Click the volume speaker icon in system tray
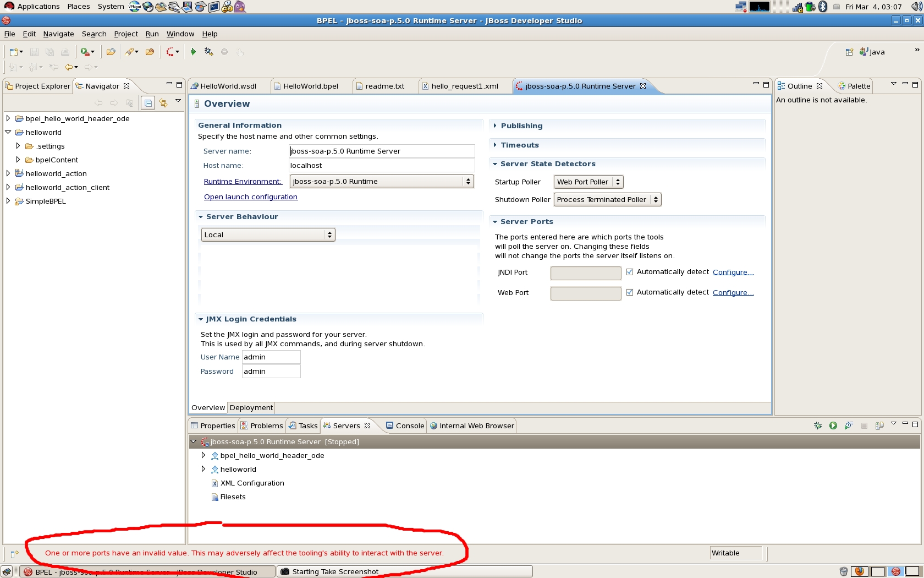This screenshot has width=924, height=578. (x=916, y=7)
